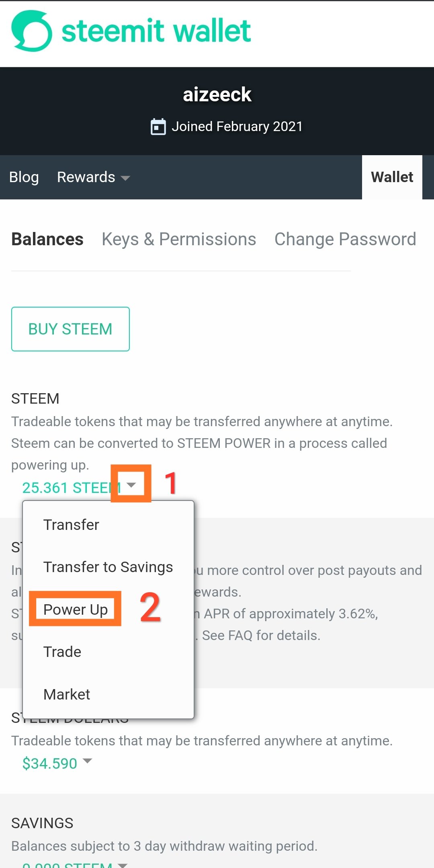Open the Change Password tab

345,239
